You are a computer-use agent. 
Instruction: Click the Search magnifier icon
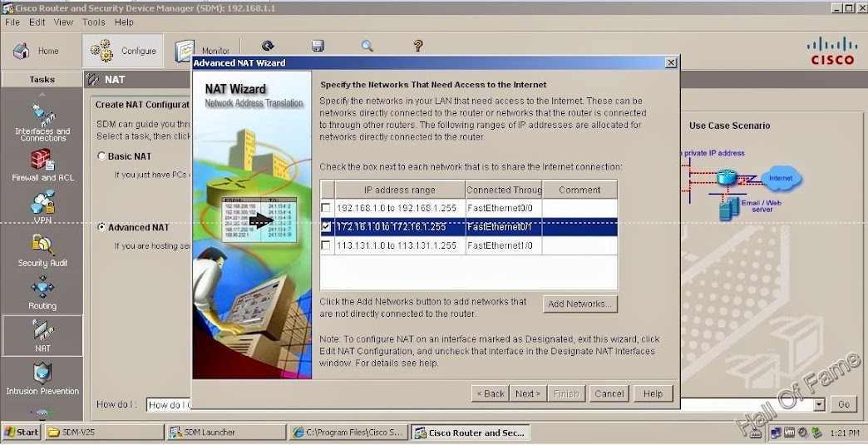pyautogui.click(x=367, y=46)
